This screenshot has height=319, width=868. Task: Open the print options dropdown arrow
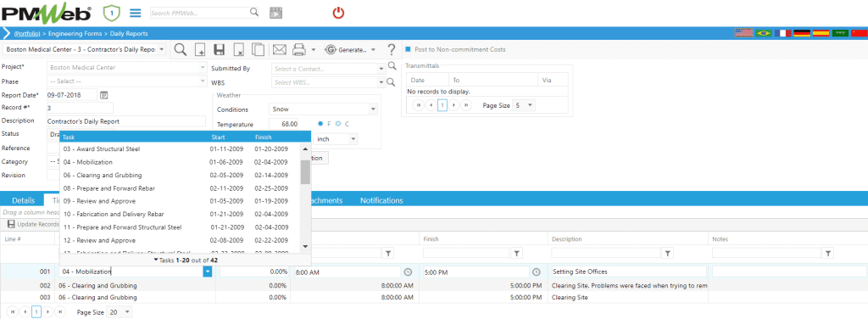click(x=314, y=50)
